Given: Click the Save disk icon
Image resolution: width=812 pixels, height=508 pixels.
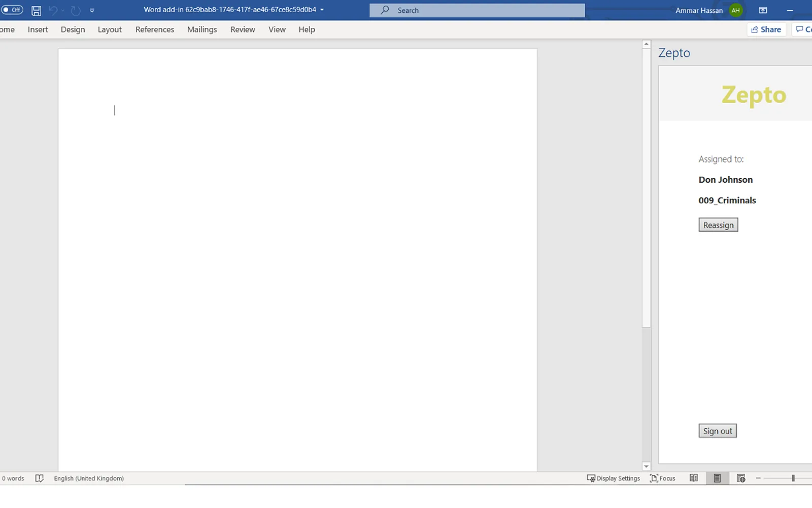Looking at the screenshot, I should point(36,10).
